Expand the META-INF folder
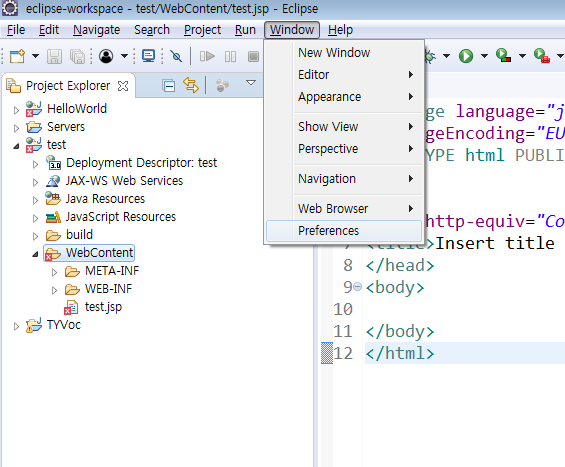This screenshot has height=467, width=565. pyautogui.click(x=54, y=272)
